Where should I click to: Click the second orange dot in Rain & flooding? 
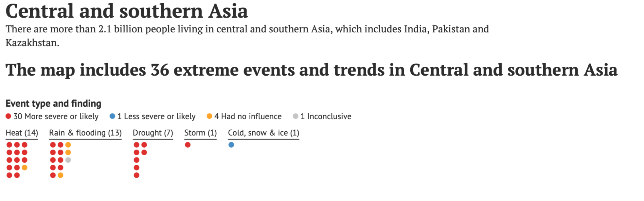[x=68, y=153]
